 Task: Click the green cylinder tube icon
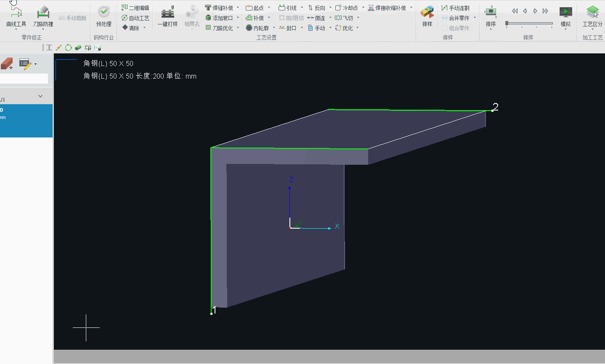tap(78, 48)
